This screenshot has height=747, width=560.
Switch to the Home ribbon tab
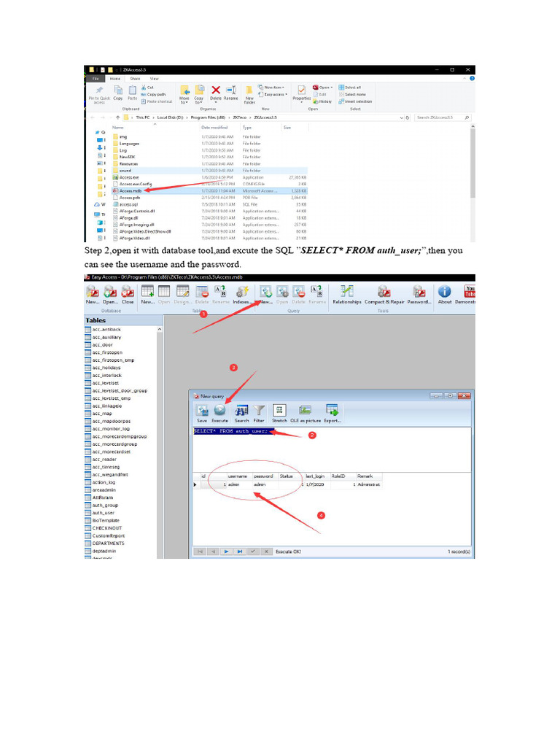click(115, 79)
